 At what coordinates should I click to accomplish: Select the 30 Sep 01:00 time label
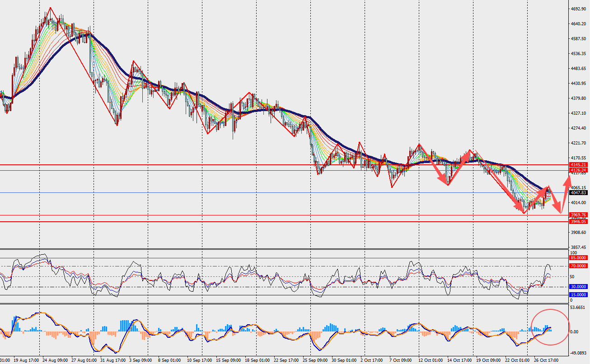(x=345, y=360)
